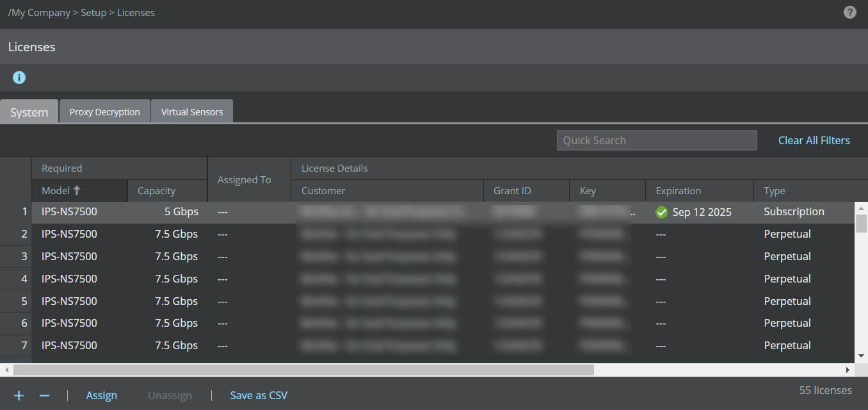Click the green check icon beside Sep 12 2025

pos(662,212)
